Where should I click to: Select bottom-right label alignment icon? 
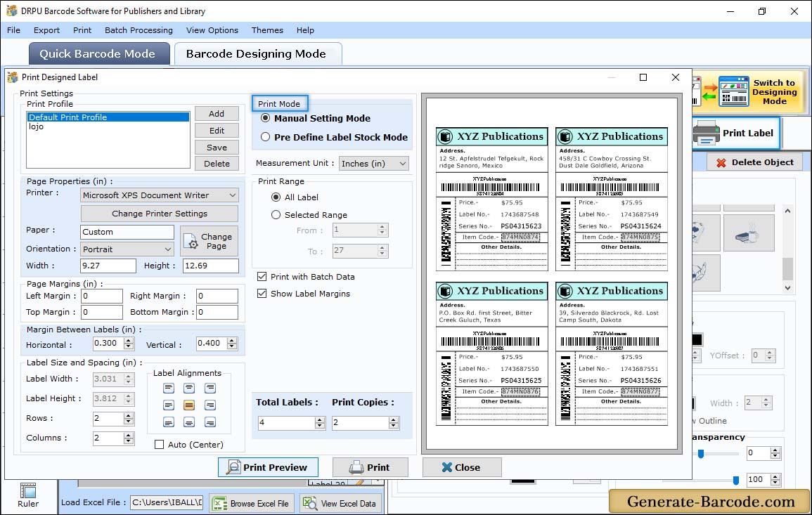pyautogui.click(x=210, y=422)
